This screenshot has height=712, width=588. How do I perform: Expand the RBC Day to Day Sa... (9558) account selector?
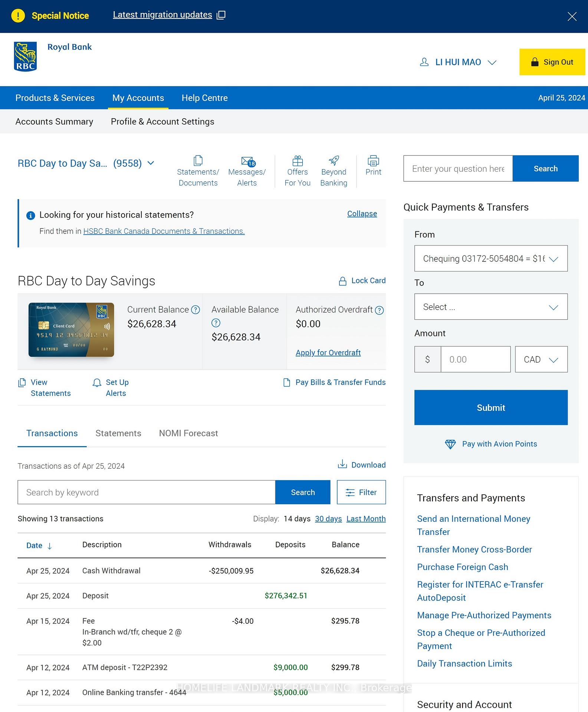(x=86, y=163)
